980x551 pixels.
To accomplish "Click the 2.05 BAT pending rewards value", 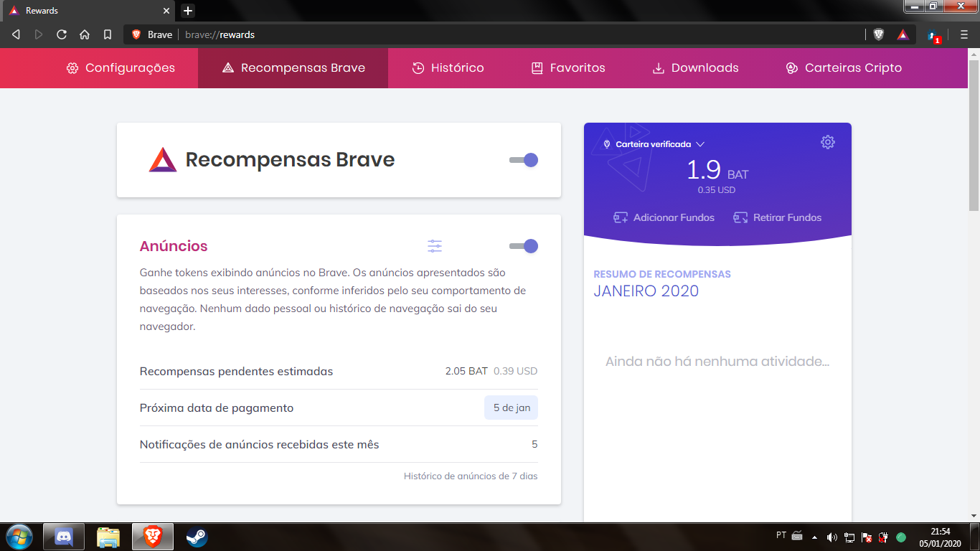I will pos(466,371).
